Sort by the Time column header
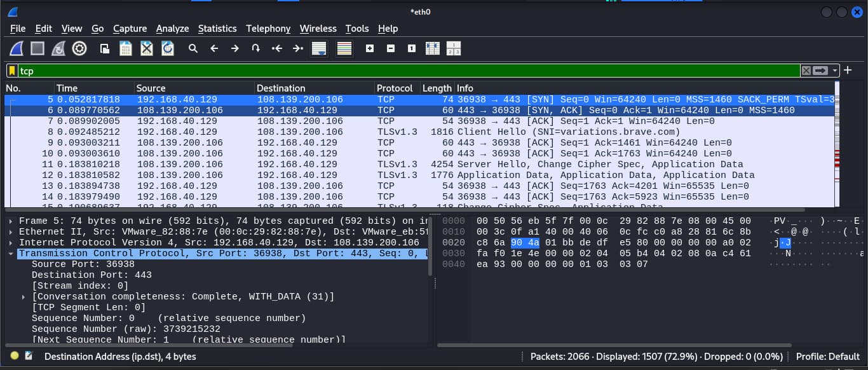Screen dimensions: 868x370 coord(94,88)
